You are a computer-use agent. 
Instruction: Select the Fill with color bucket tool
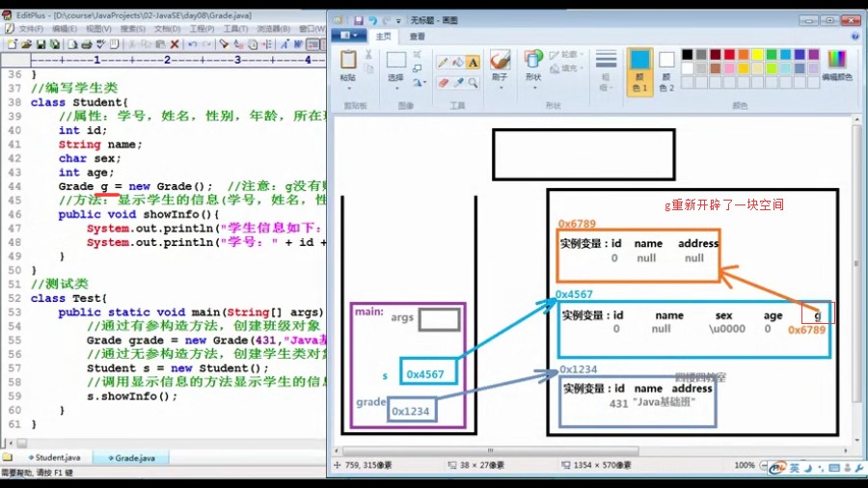point(457,63)
